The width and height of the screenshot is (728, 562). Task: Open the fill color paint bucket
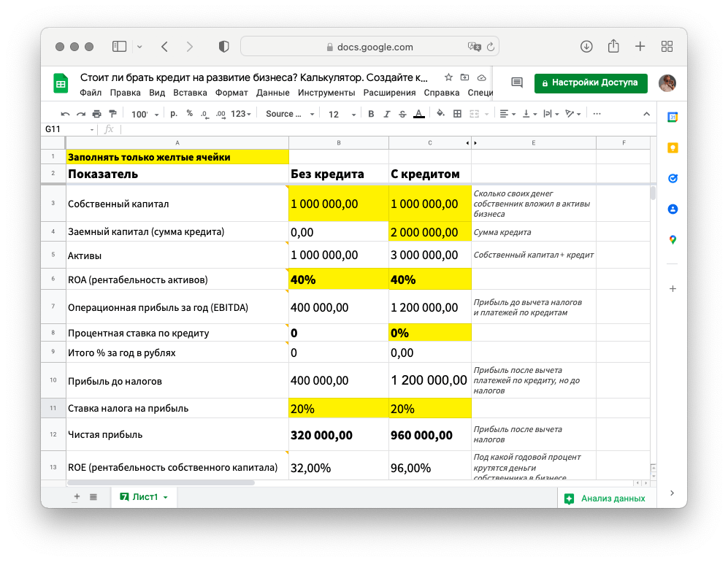pyautogui.click(x=440, y=114)
